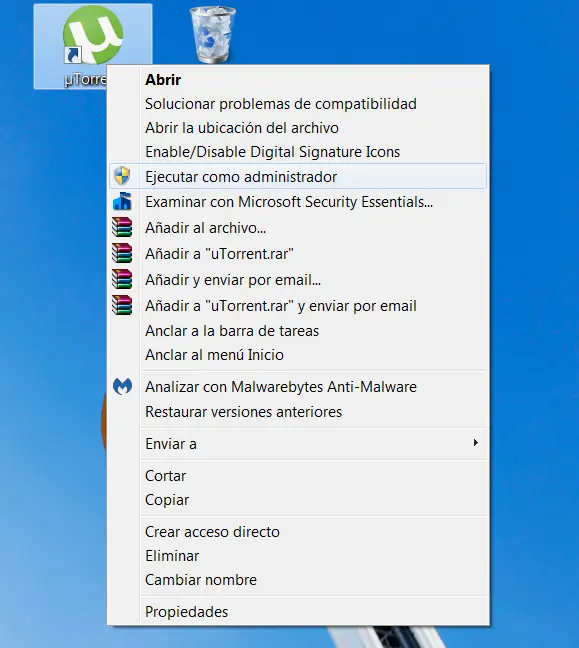Click the Malwarebytes logo icon in the menu

pos(122,386)
